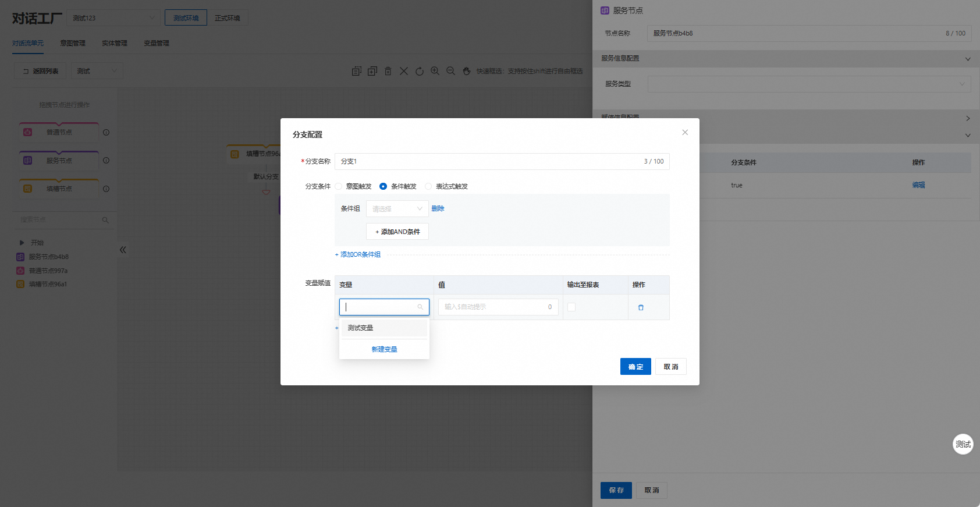Tick the 输出至报表 checkbox
The image size is (980, 507).
point(571,307)
